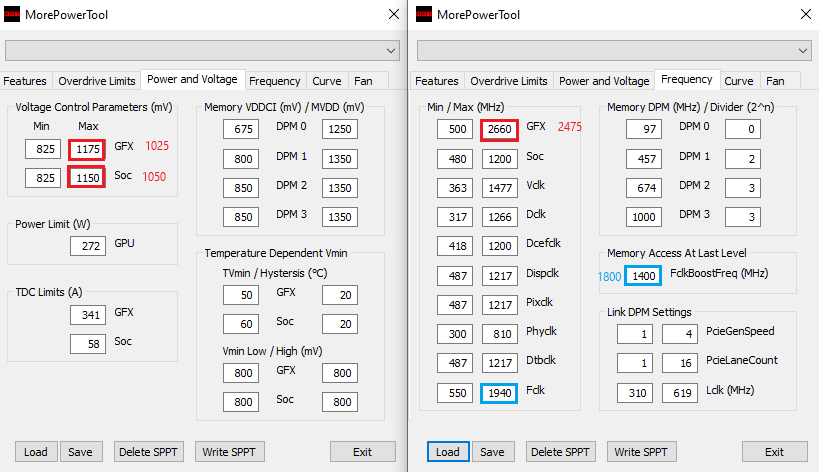The image size is (819, 472).
Task: Open the Overdrive Limits tab in the left window
Action: tap(97, 81)
